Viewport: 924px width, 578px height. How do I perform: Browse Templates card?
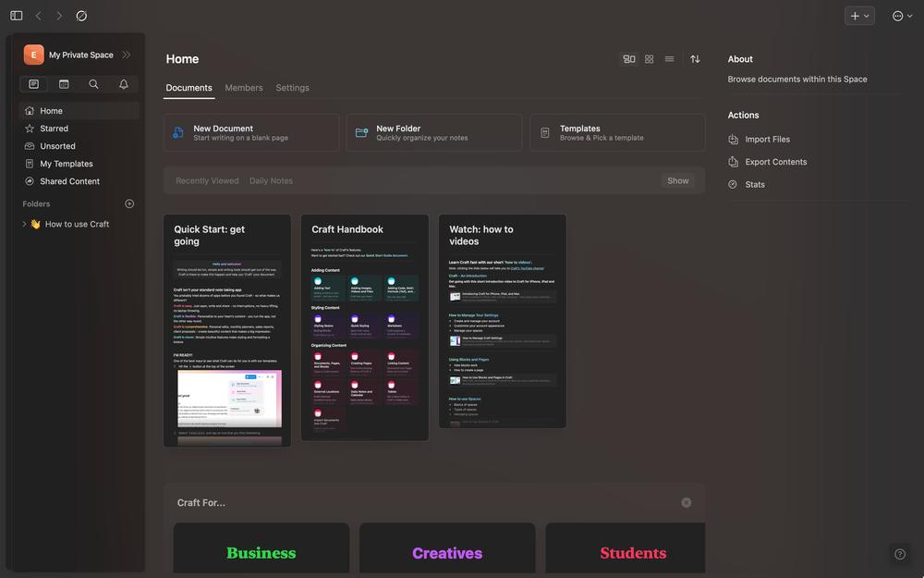coord(617,132)
